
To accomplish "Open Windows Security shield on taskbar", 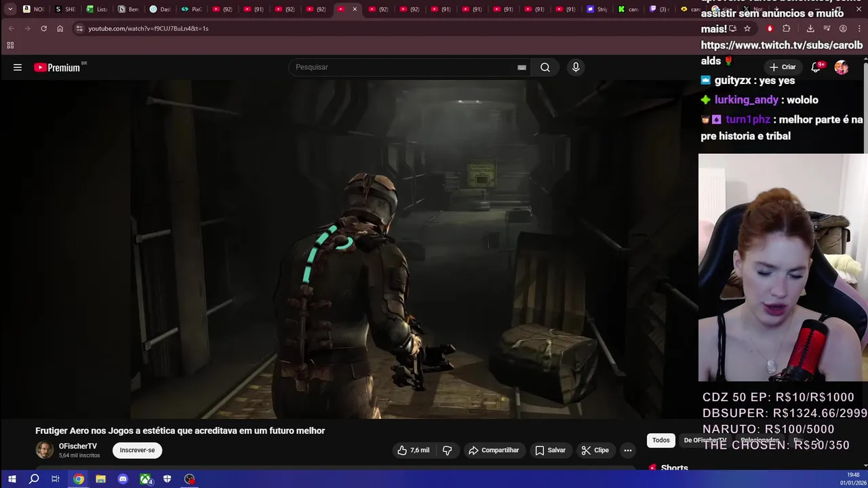I will coord(167,479).
